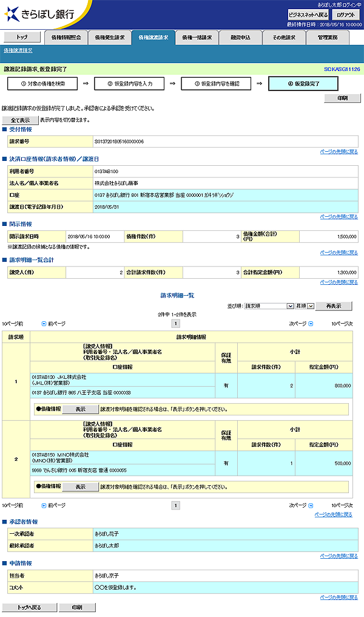This screenshot has width=364, height=617.
Task: Open the 融資申込 tab
Action: [241, 38]
